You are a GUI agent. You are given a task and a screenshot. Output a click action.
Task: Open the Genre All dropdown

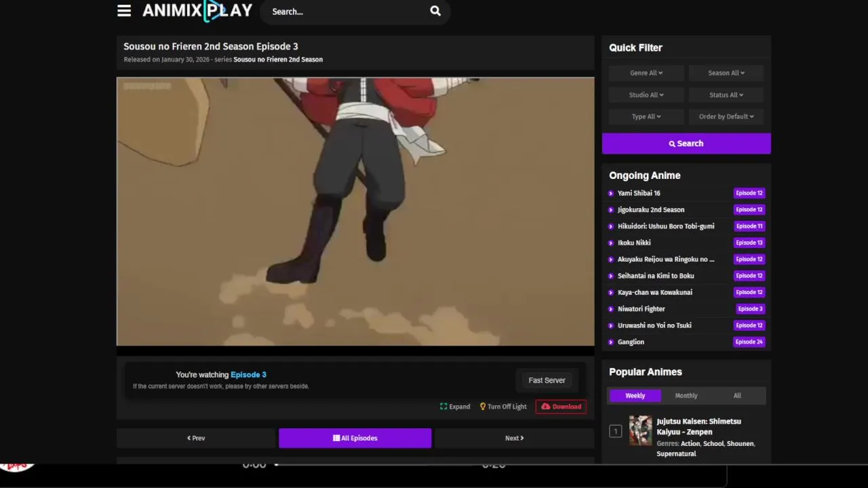[646, 73]
